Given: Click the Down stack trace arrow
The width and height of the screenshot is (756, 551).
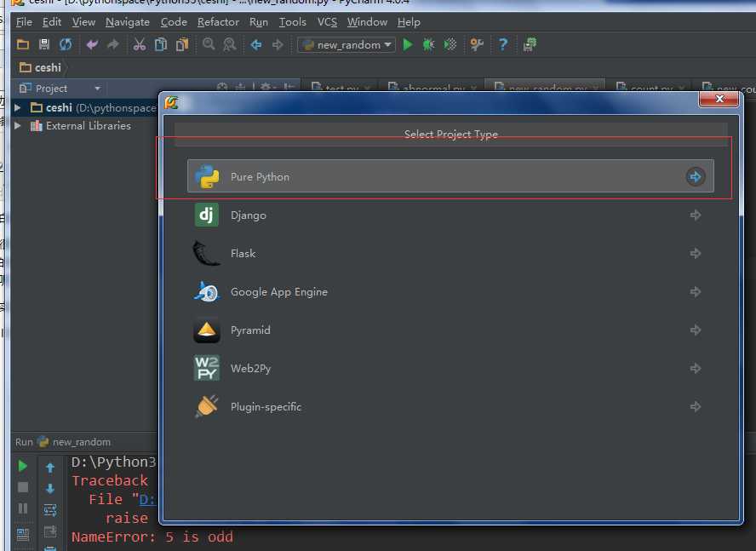Looking at the screenshot, I should [50, 489].
